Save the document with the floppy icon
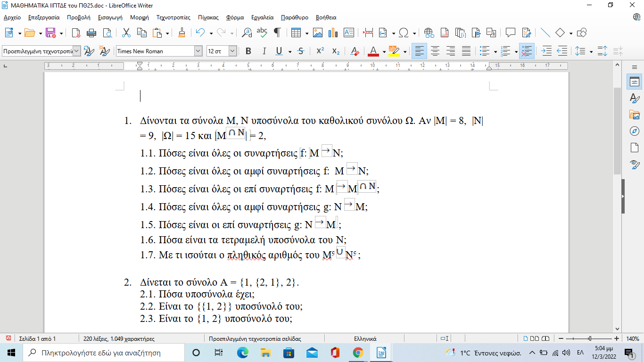The height and width of the screenshot is (362, 644). tap(50, 33)
